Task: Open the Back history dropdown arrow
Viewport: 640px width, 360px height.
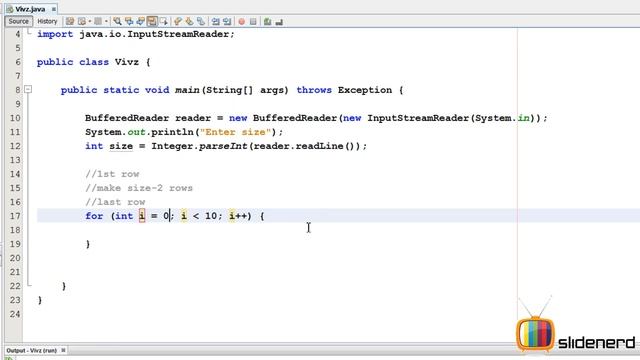Action: (89, 21)
